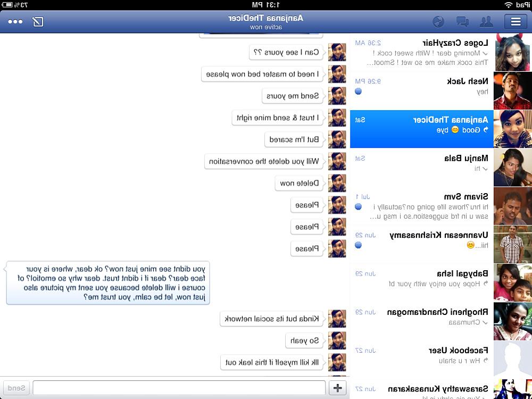Tap Facebook User default silhouette avatar

tap(513, 360)
